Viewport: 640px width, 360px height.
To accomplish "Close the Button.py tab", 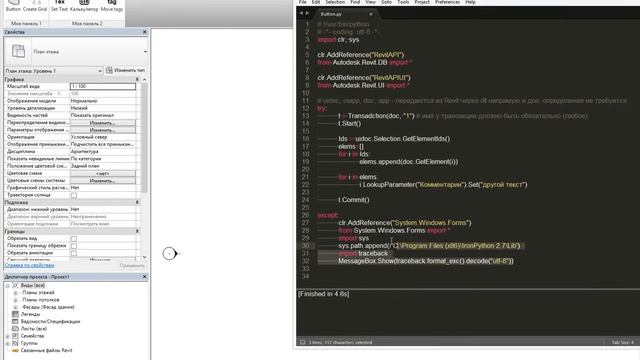I will pyautogui.click(x=371, y=14).
